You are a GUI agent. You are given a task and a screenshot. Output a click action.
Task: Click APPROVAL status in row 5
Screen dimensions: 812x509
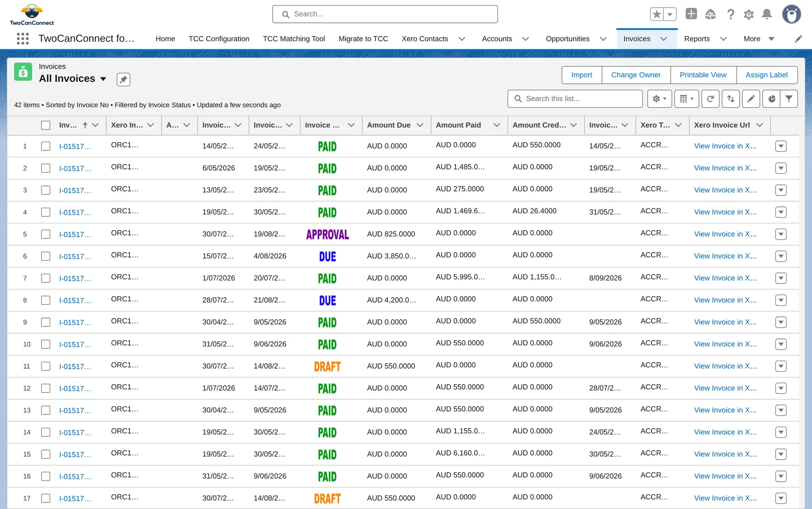[x=327, y=234]
